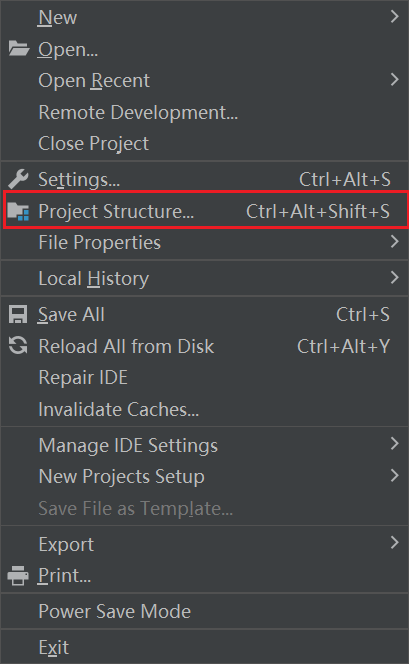Click the wrench icon for Settings
Screen dimensions: 409x664
(x=18, y=179)
